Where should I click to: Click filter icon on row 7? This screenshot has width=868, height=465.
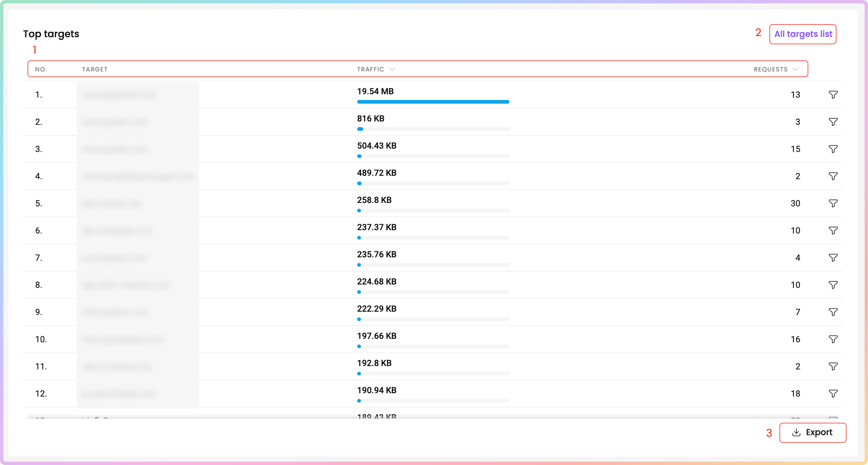pyautogui.click(x=833, y=258)
